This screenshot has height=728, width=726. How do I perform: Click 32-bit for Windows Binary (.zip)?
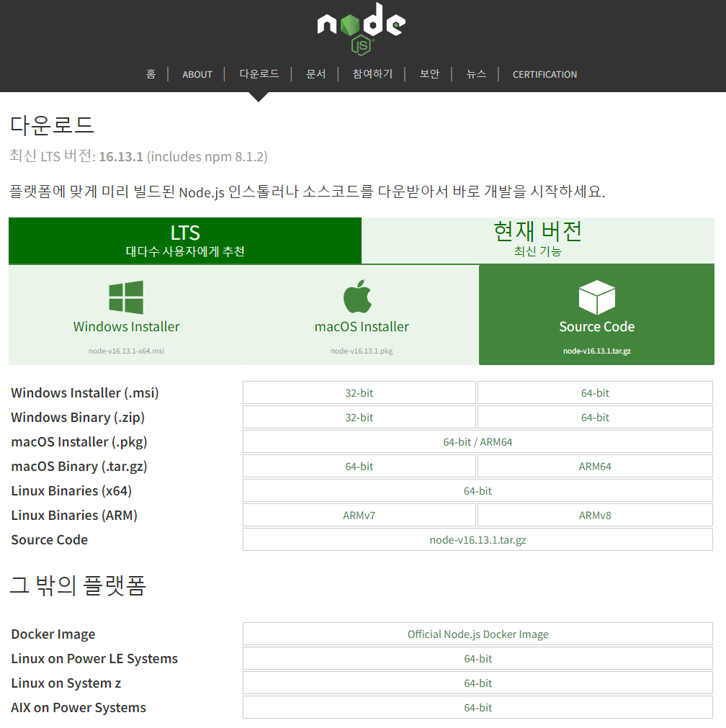click(359, 418)
